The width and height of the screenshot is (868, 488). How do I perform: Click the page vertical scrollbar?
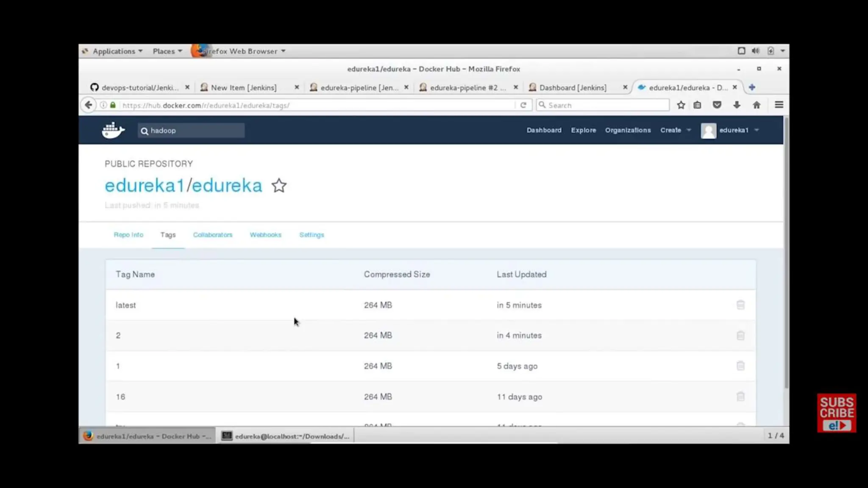[786, 253]
